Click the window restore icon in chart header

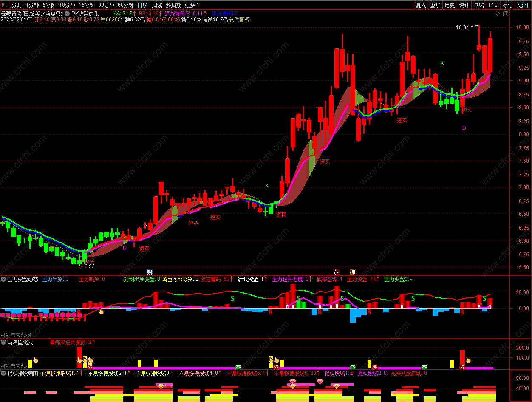(x=506, y=14)
